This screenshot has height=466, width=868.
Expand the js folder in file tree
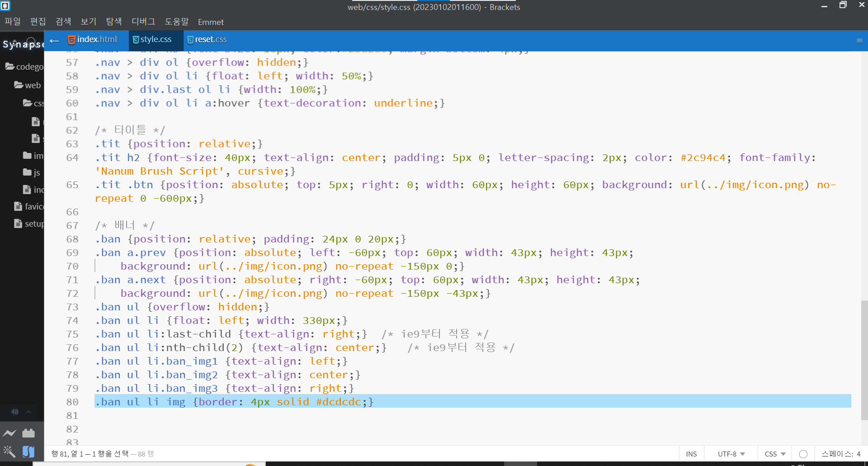pos(32,172)
